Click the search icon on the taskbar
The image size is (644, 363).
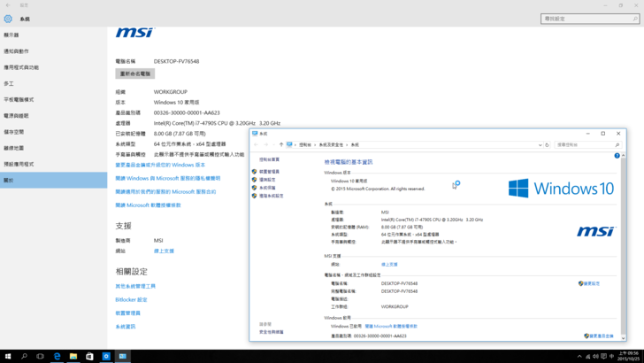[x=24, y=356]
